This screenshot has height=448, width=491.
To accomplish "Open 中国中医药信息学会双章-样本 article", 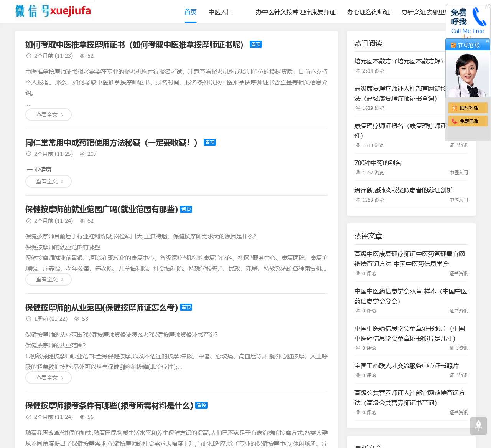I will (x=411, y=296).
